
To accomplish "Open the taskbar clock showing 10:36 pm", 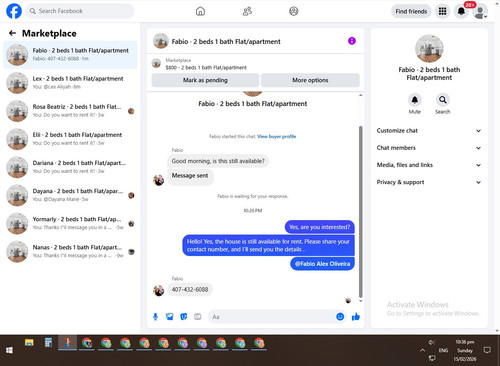I will [465, 350].
